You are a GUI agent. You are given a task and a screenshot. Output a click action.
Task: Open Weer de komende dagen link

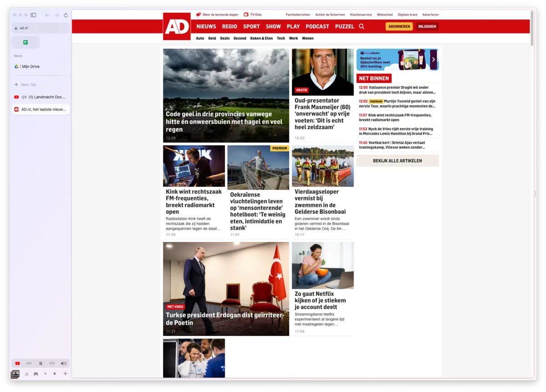[217, 15]
